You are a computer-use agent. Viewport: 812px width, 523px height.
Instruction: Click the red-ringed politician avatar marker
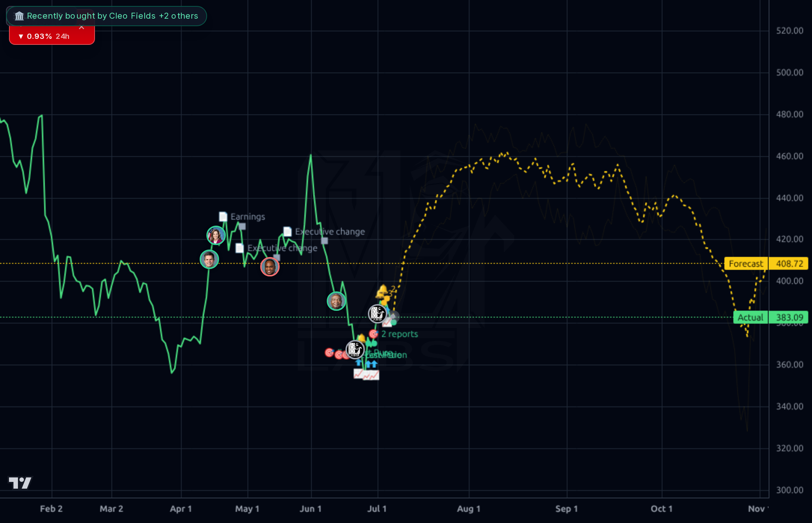(x=270, y=267)
